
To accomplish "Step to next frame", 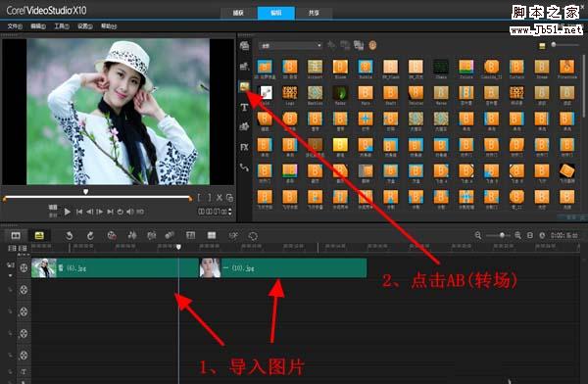I will click(99, 212).
